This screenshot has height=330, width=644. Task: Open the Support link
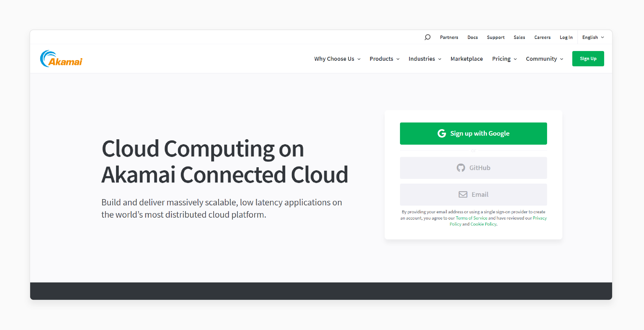tap(496, 37)
